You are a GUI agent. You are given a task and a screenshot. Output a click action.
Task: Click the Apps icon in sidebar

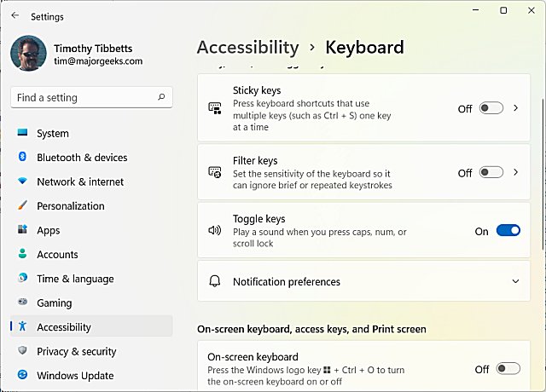click(x=22, y=230)
